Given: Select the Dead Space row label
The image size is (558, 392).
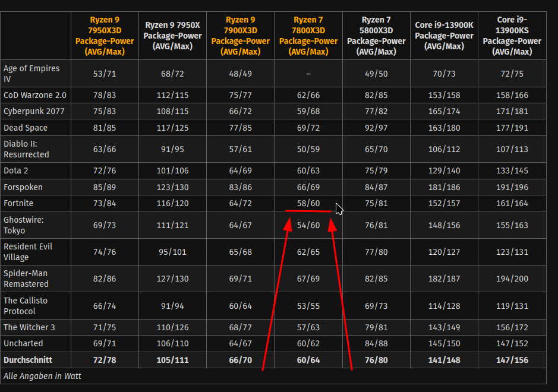Looking at the screenshot, I should click(26, 128).
